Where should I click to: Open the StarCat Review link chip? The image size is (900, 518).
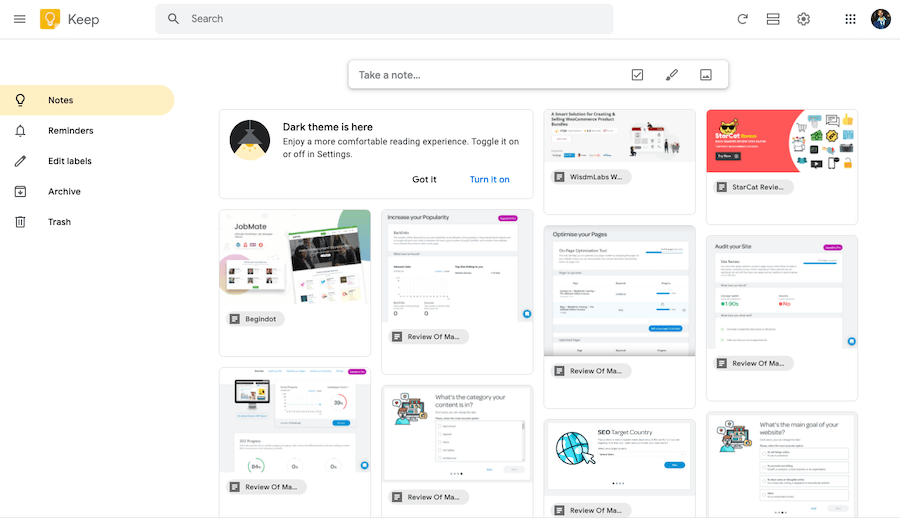(754, 187)
